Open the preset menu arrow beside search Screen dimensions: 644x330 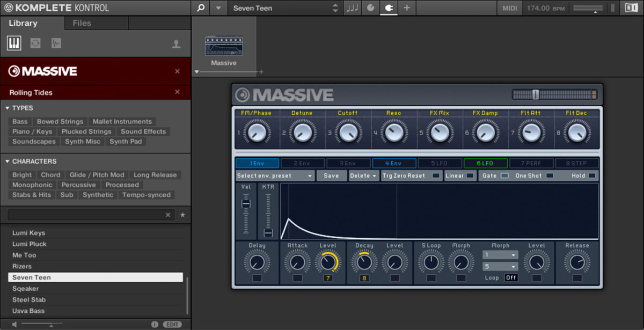click(218, 8)
